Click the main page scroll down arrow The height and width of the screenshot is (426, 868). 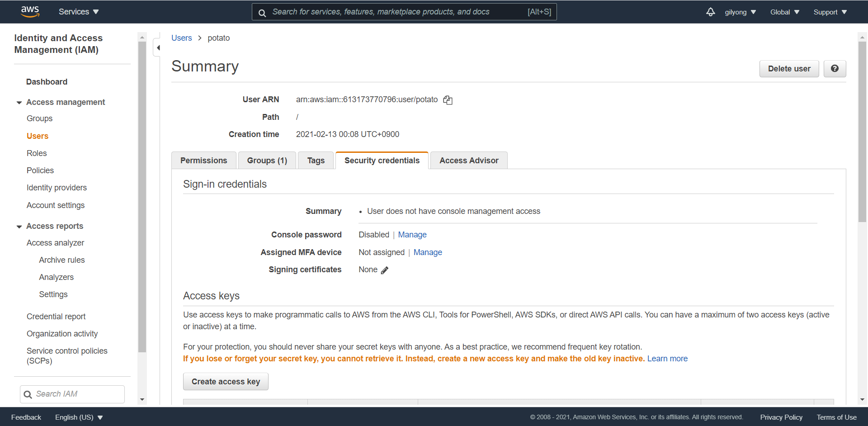click(862, 400)
